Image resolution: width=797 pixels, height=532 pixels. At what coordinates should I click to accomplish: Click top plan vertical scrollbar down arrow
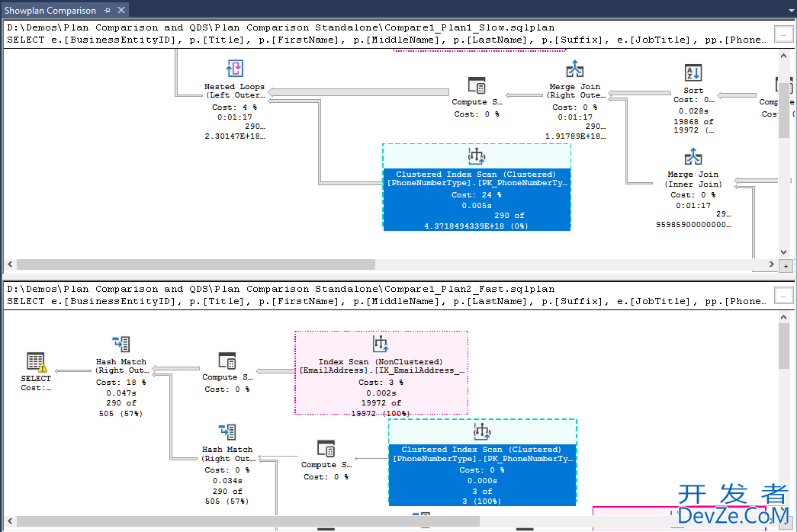tap(784, 252)
